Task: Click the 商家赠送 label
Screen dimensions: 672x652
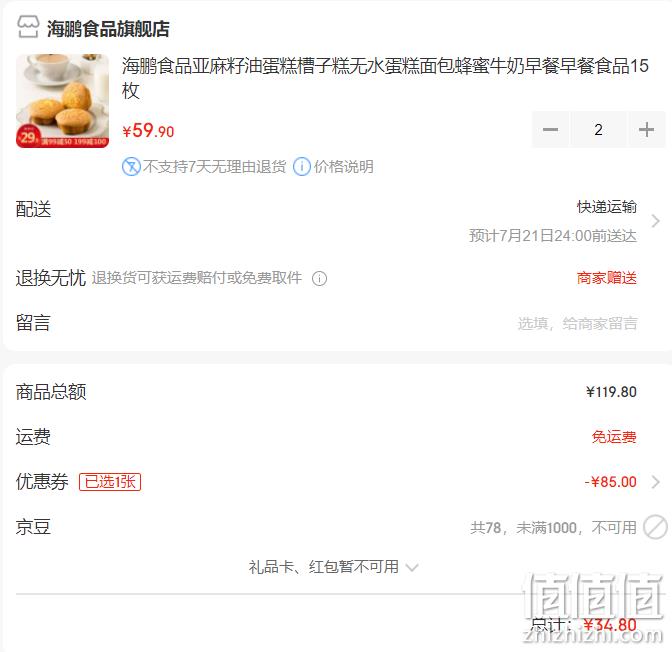Action: (x=606, y=278)
